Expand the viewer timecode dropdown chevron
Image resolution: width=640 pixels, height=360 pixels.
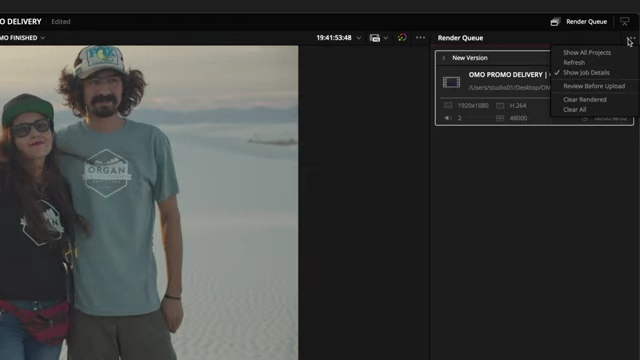tap(358, 38)
